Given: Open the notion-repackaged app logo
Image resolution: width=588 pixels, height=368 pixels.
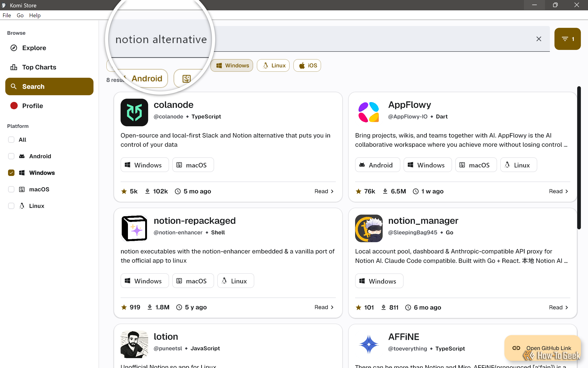Looking at the screenshot, I should [134, 228].
